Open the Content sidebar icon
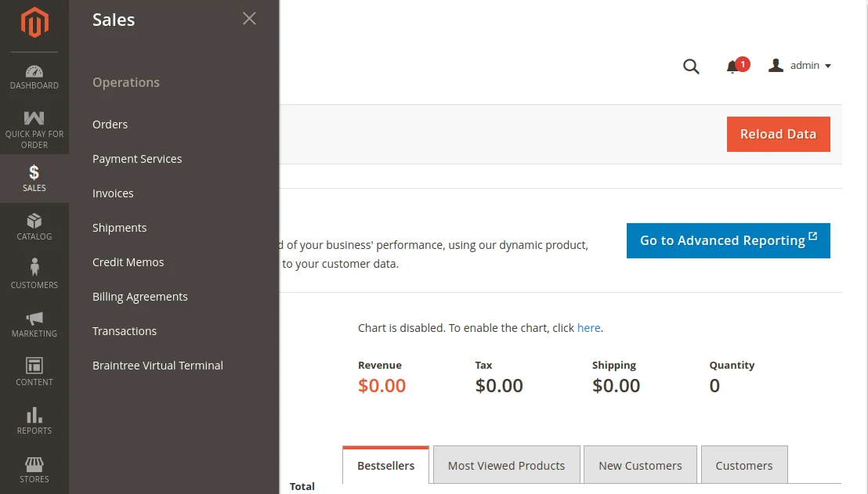Screen dimensions: 868x494 coord(34,372)
